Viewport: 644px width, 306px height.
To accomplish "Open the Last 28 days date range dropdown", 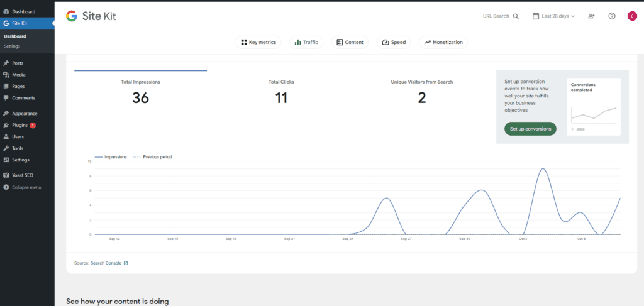I will click(x=553, y=16).
